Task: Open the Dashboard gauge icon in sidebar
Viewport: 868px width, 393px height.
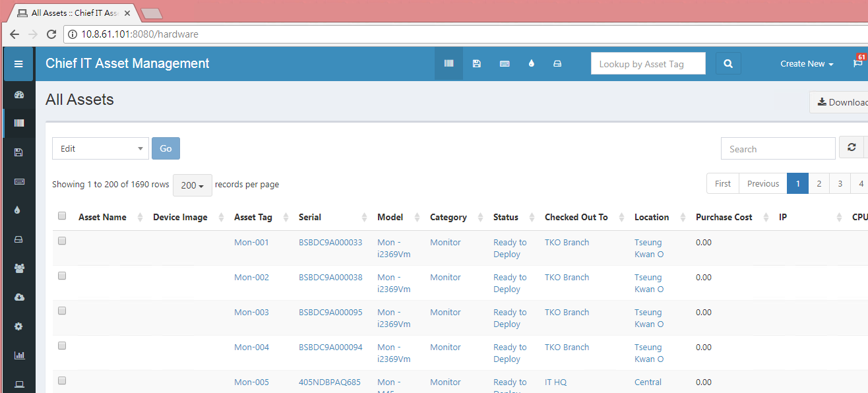Action: click(18, 94)
